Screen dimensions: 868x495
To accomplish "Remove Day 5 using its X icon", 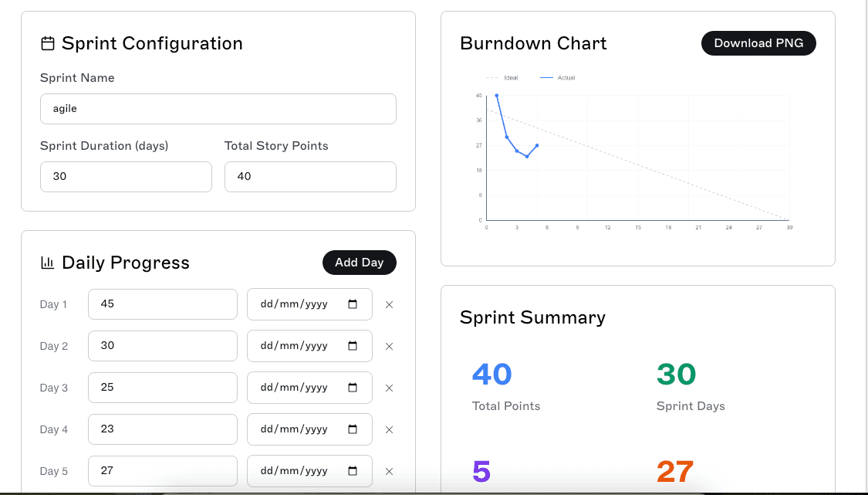I will tap(389, 471).
